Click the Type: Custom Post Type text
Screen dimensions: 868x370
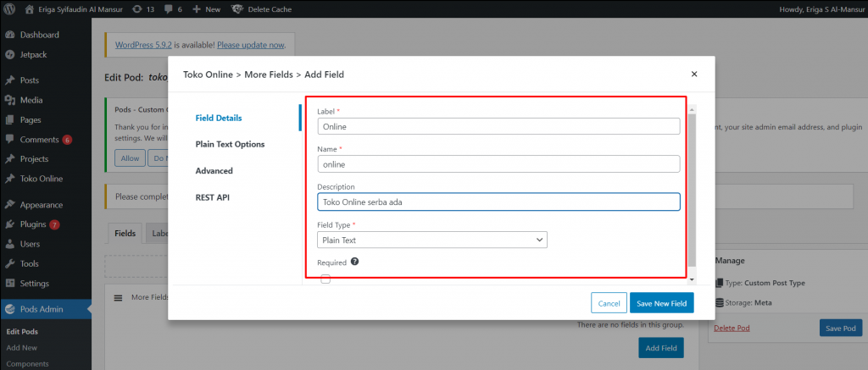(765, 283)
